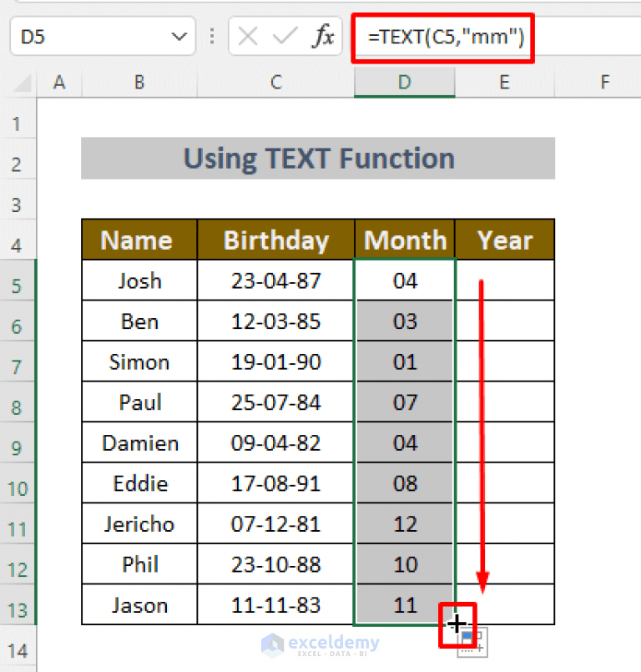Cancel formula entry with the X icon

248,37
